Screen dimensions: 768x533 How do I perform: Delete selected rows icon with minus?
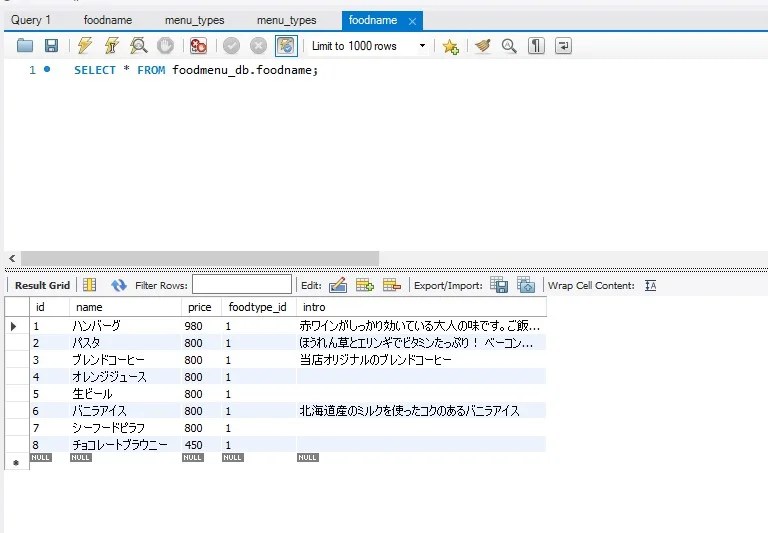point(392,285)
